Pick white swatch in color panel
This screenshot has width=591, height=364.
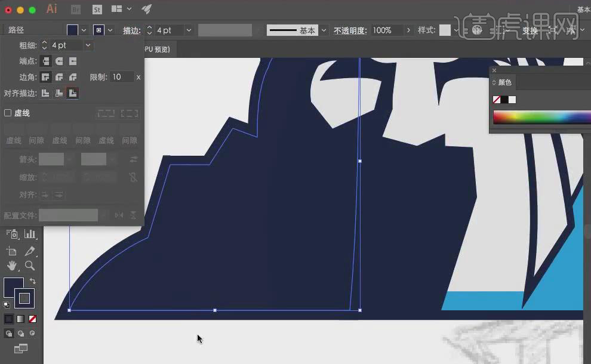coord(512,100)
